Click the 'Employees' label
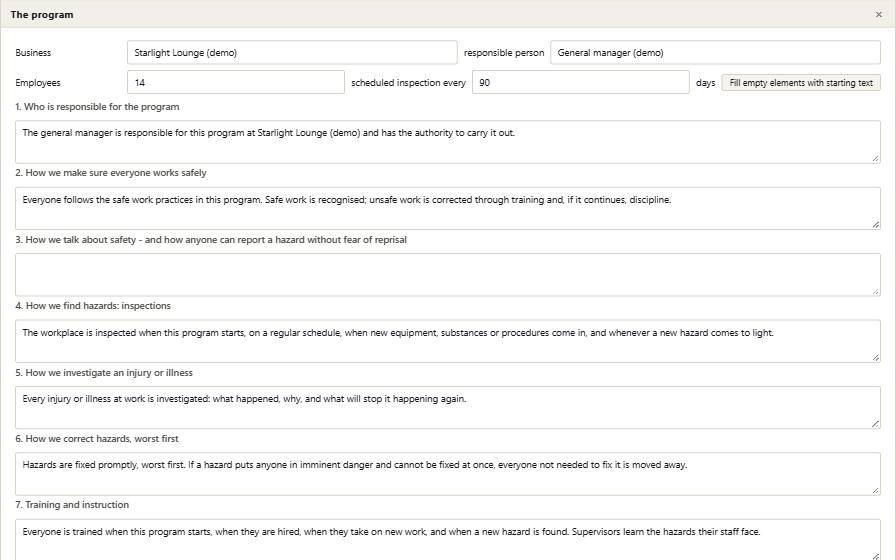Viewport: 896px width, 560px height. click(38, 83)
